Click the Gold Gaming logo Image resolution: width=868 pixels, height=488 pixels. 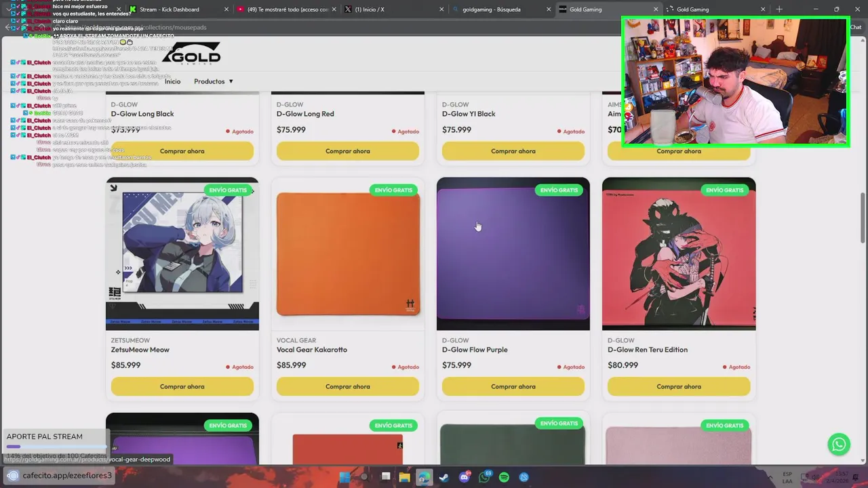click(x=191, y=54)
